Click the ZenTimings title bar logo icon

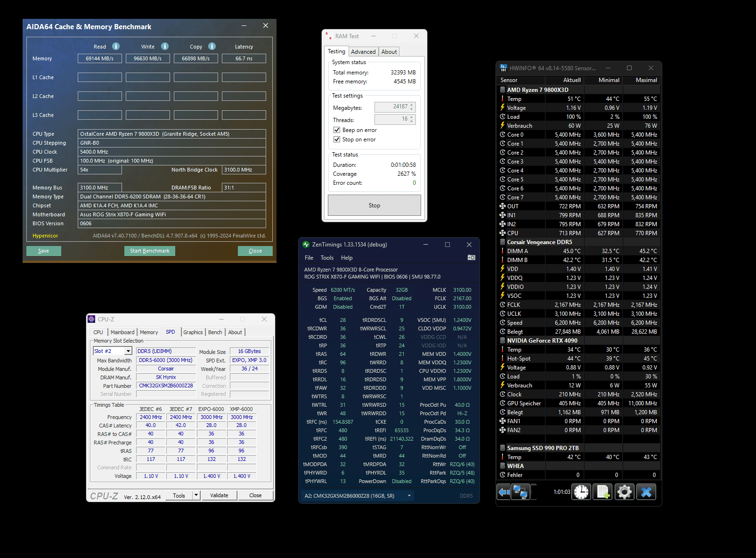pyautogui.click(x=306, y=244)
